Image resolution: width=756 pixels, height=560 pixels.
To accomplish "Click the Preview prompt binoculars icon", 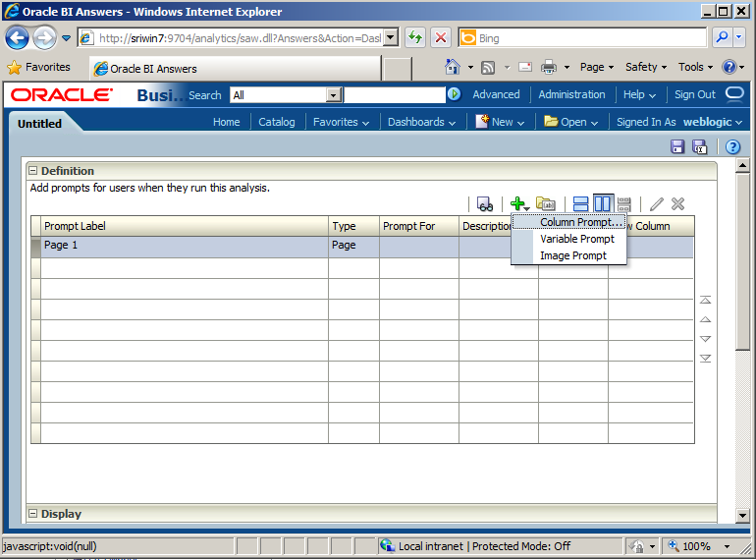I will [485, 204].
